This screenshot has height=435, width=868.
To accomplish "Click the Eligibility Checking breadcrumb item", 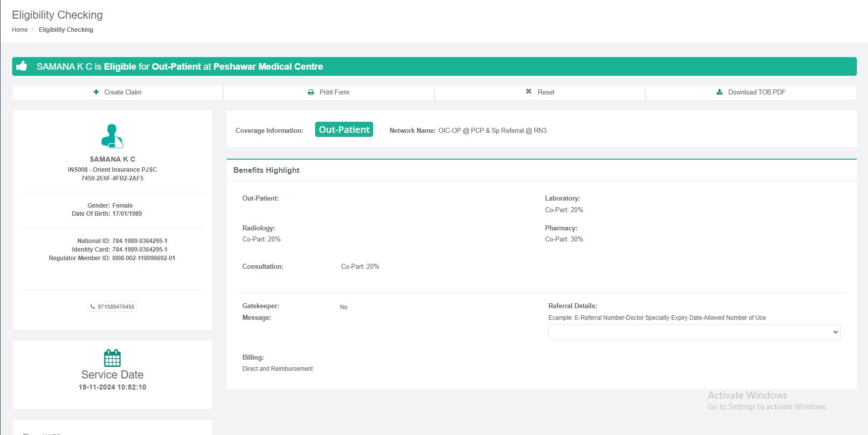I will tap(66, 30).
